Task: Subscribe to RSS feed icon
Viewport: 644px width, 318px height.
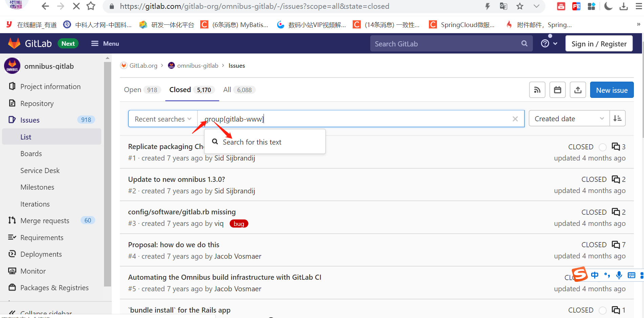Action: click(x=537, y=90)
